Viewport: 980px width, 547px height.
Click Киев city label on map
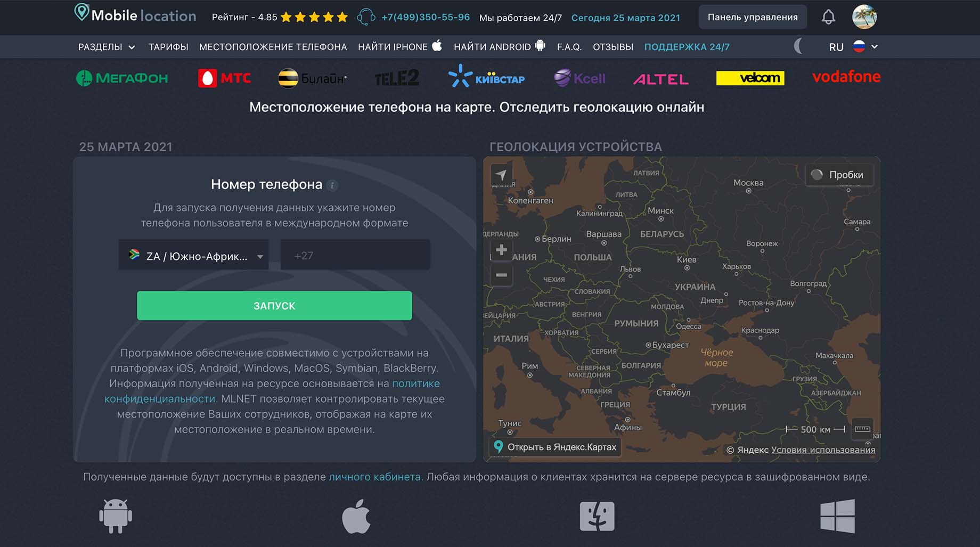tap(687, 259)
